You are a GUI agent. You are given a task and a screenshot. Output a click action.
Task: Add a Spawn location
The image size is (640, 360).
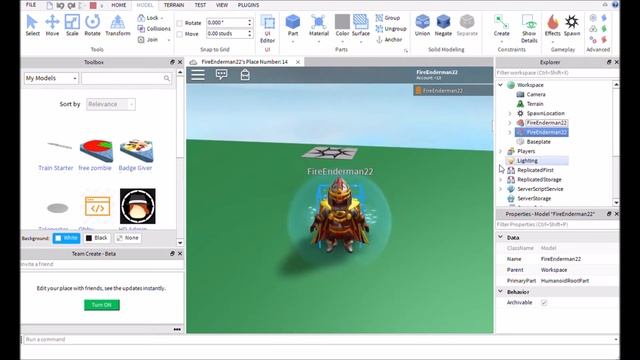[572, 25]
